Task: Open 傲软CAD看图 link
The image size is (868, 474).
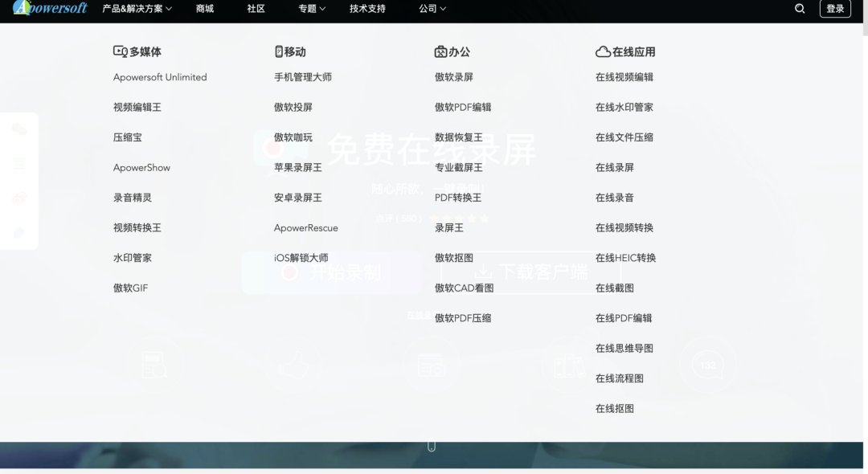Action: [464, 288]
